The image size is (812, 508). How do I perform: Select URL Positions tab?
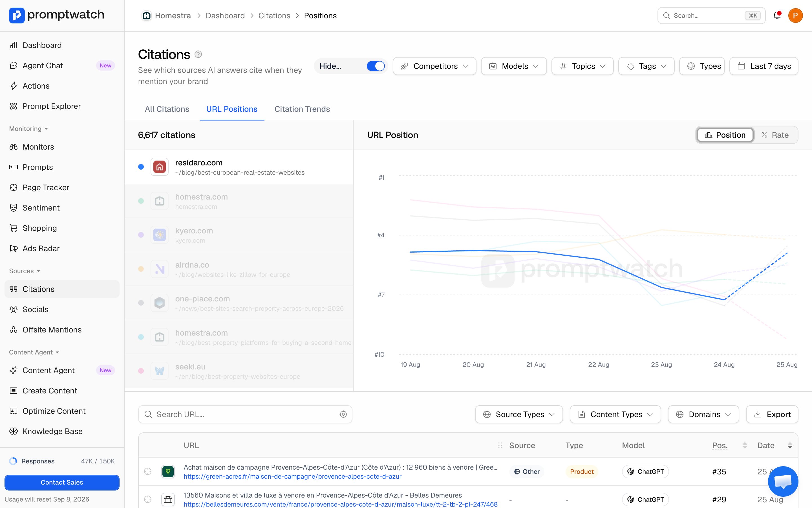pos(232,109)
